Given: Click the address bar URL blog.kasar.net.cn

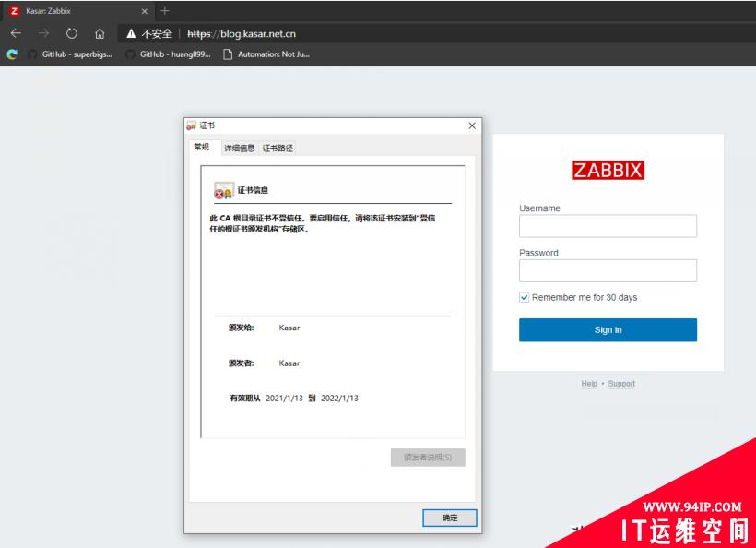Looking at the screenshot, I should click(241, 34).
